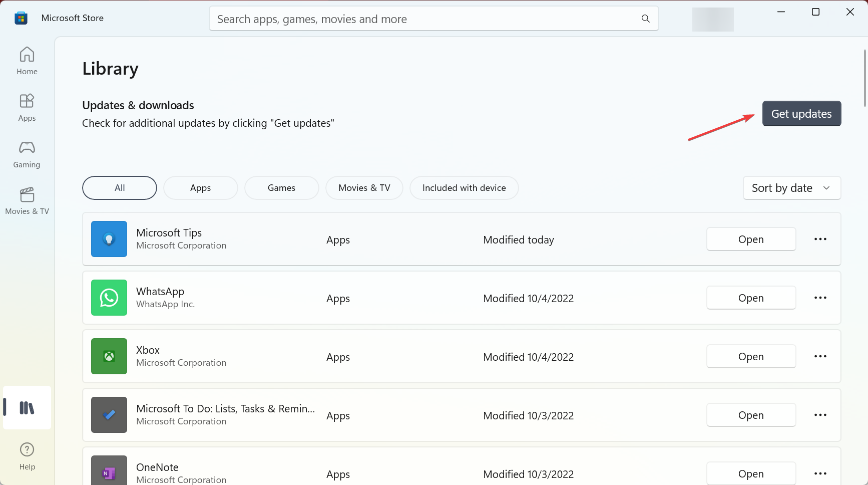Close the Microsoft Store window
Image resolution: width=868 pixels, height=485 pixels.
850,12
